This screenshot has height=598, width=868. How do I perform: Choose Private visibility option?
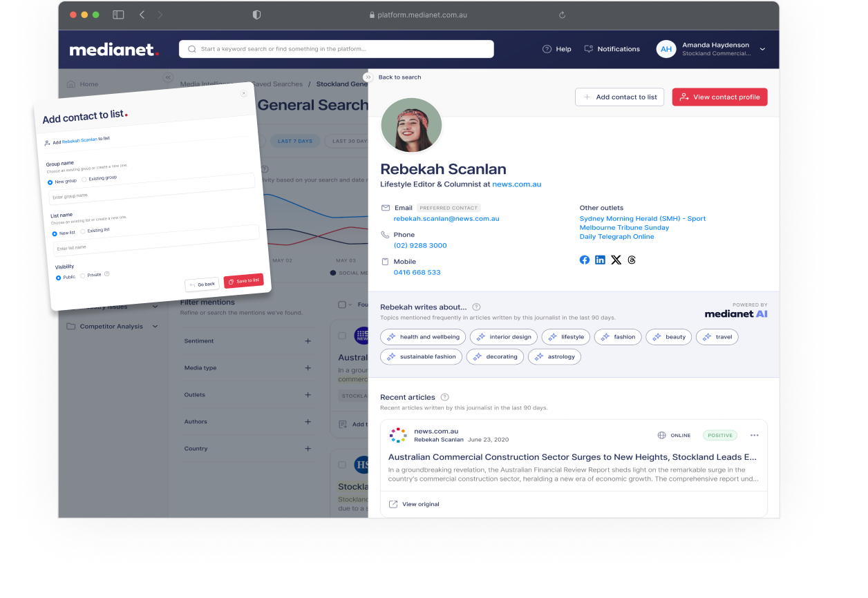tap(82, 276)
